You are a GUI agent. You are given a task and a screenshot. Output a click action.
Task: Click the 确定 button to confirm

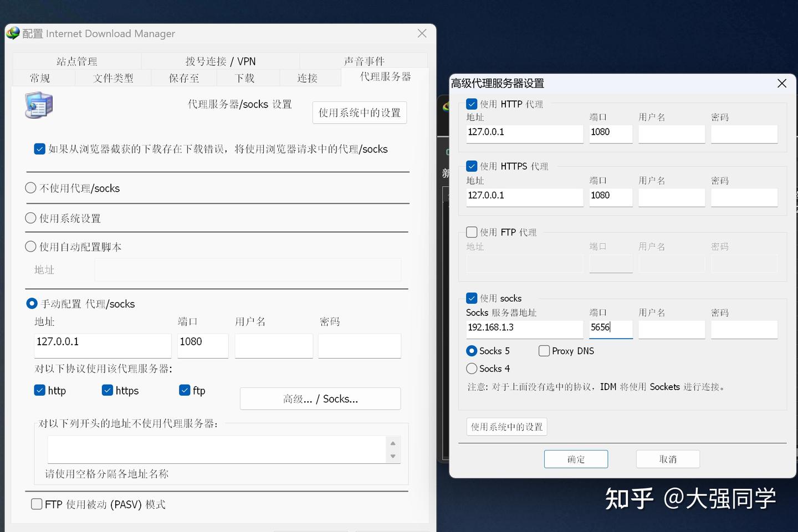coord(576,459)
